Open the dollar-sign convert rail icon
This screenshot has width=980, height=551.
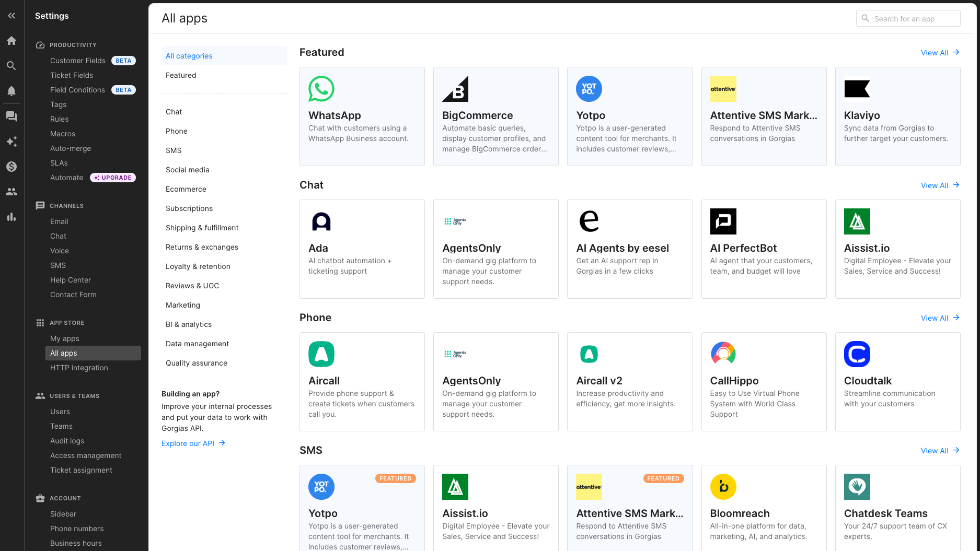pyautogui.click(x=11, y=167)
